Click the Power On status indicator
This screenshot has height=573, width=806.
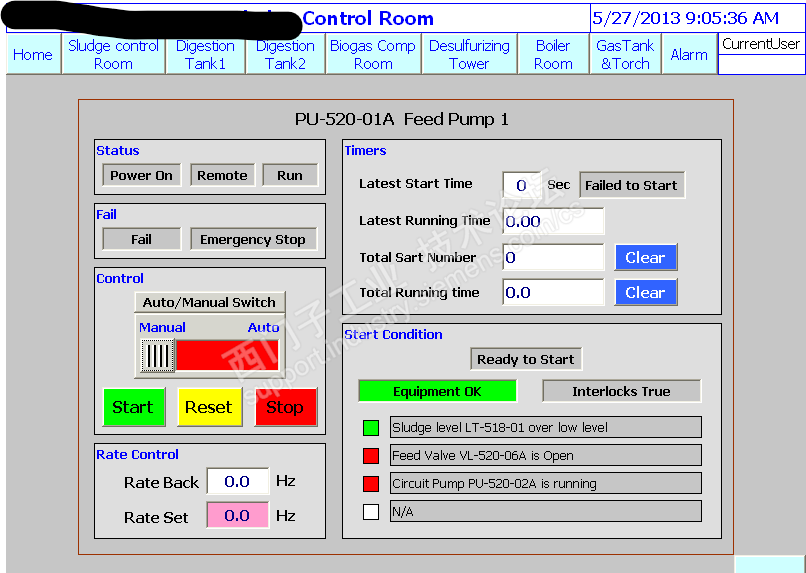[x=141, y=175]
